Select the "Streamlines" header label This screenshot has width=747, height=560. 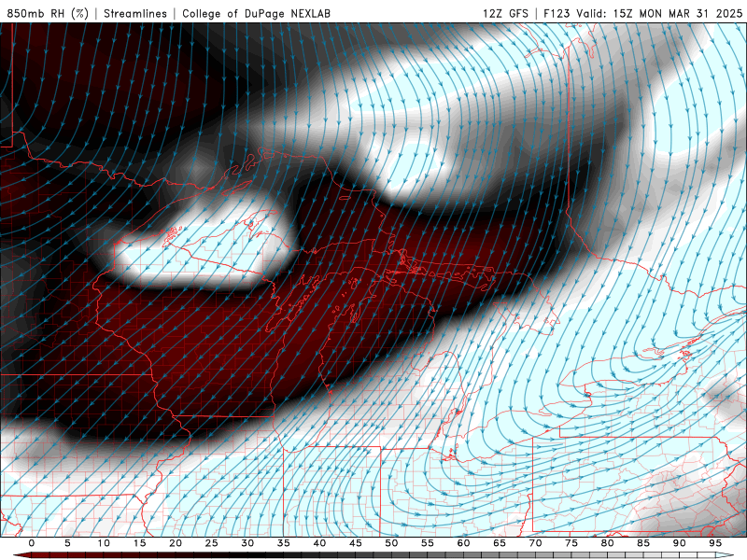pyautogui.click(x=135, y=13)
